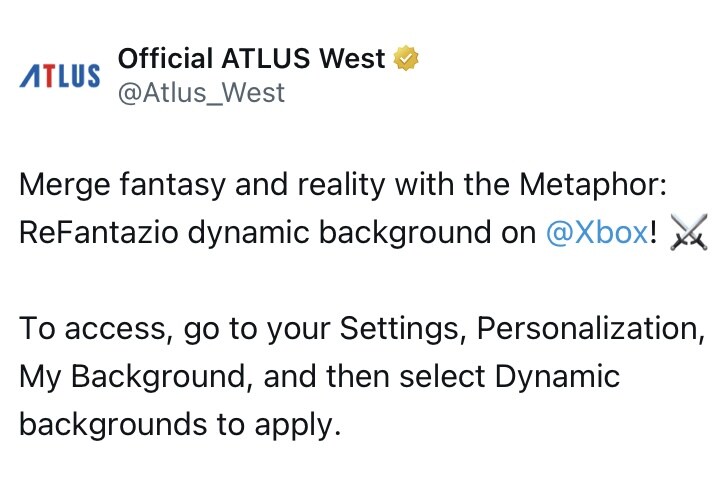Click the word 'ATLUS' in the display name
Image resolution: width=718 pixels, height=482 pixels.
coord(266,58)
